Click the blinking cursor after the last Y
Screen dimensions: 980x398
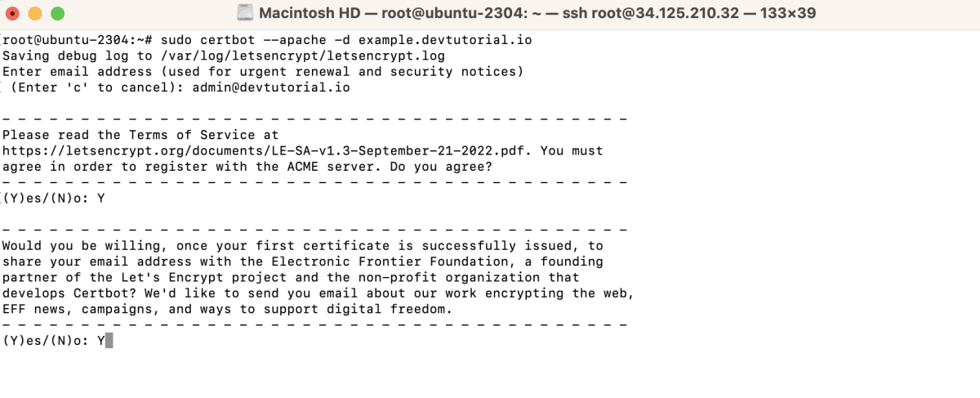click(109, 340)
